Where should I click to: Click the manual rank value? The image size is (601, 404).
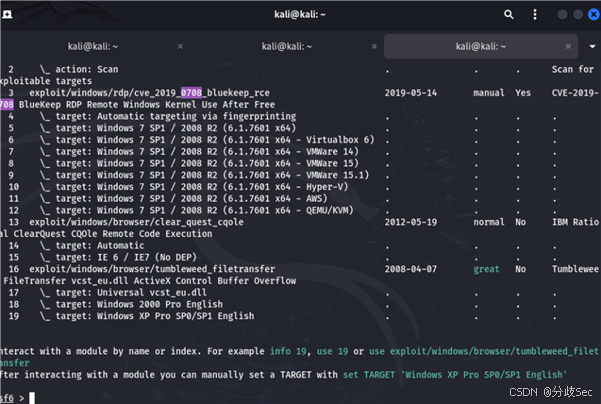489,93
